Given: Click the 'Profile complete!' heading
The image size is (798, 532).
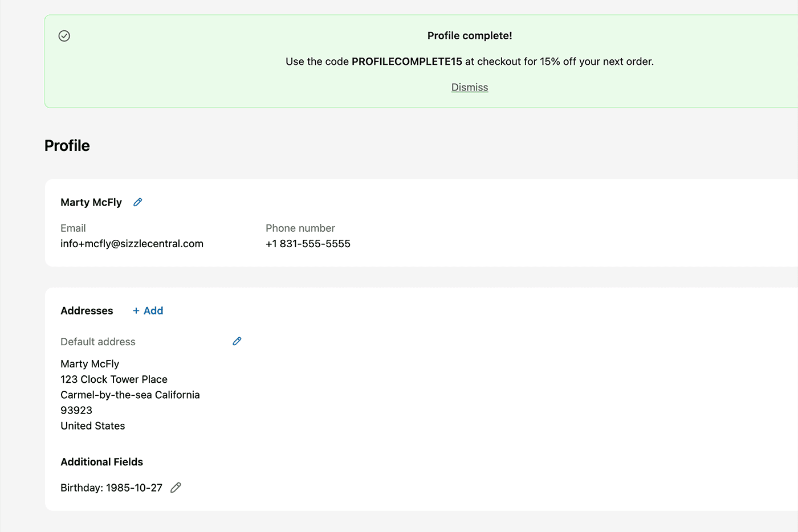Looking at the screenshot, I should click(x=470, y=35).
